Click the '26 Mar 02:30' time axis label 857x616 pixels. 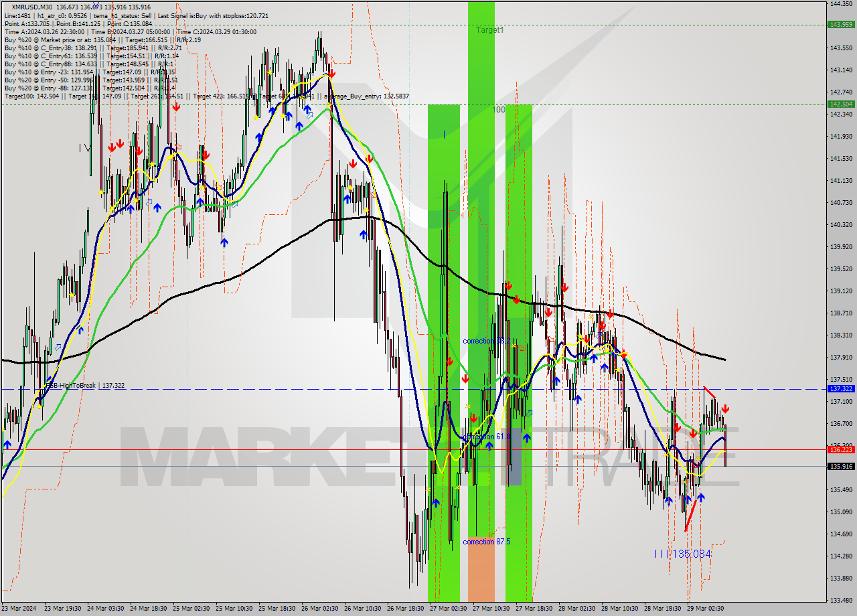pyautogui.click(x=320, y=609)
